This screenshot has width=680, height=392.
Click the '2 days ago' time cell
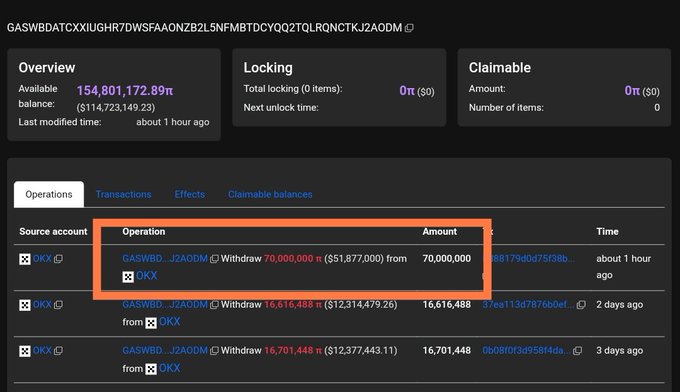coord(619,304)
